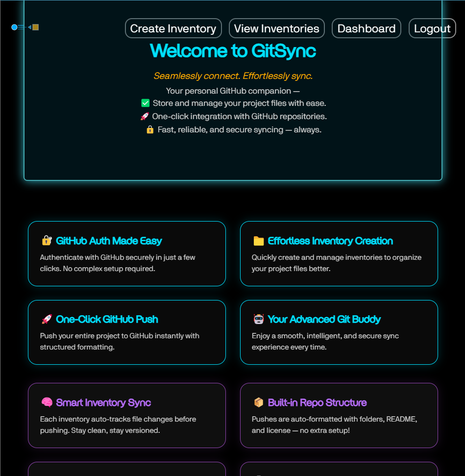This screenshot has height=476, width=465.
Task: Click the 'Seamlessly connect. Effortlessly sync.' tagline
Action: pyautogui.click(x=233, y=75)
